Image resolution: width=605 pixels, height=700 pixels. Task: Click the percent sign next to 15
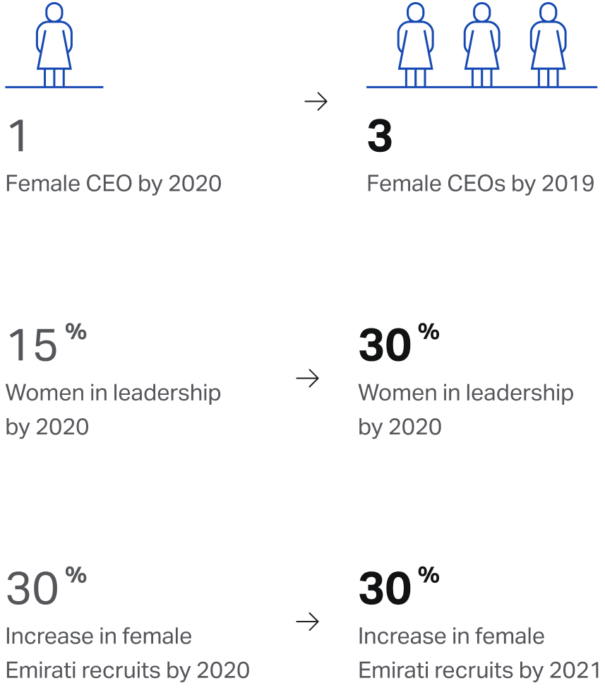coord(76,332)
